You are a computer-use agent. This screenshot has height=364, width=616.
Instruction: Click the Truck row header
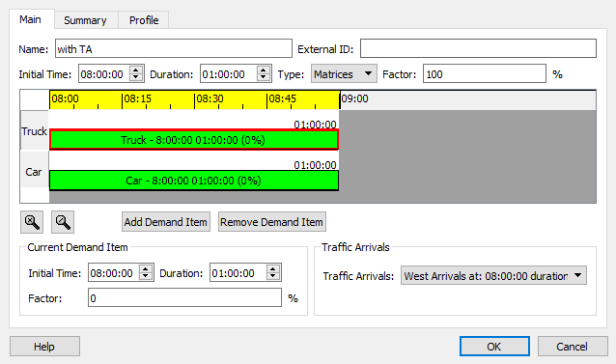35,130
